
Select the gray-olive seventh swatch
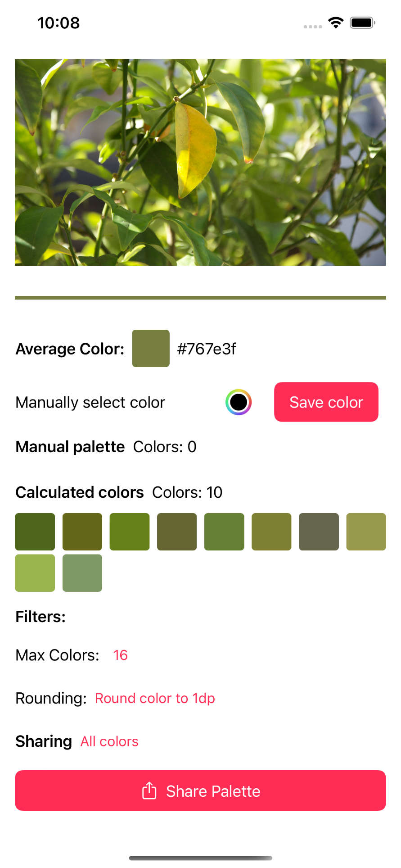click(319, 532)
